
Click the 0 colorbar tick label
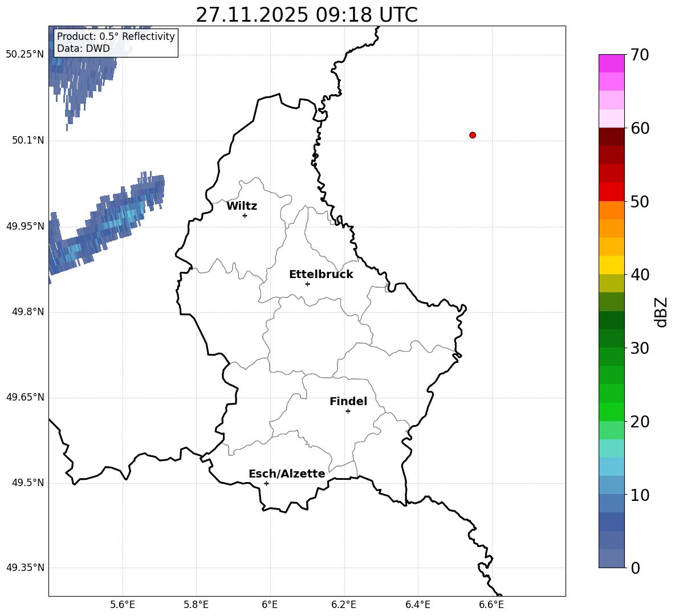635,568
